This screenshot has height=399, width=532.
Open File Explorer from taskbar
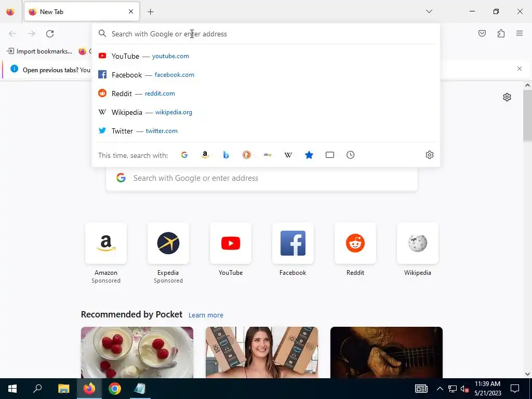click(64, 389)
